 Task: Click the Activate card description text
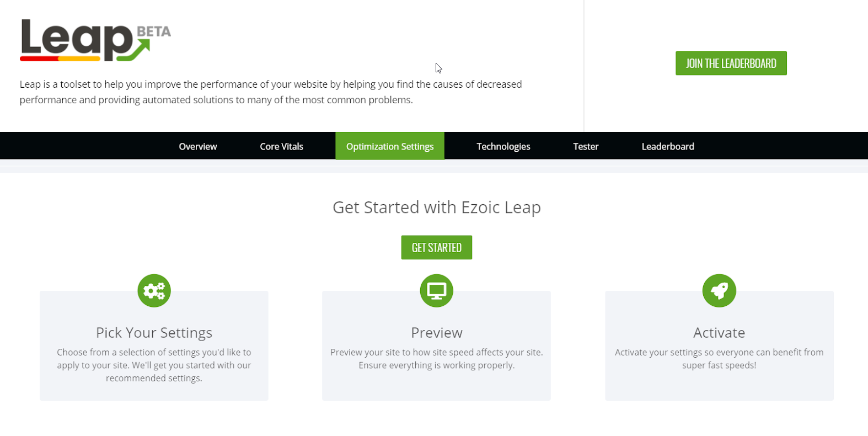719,359
